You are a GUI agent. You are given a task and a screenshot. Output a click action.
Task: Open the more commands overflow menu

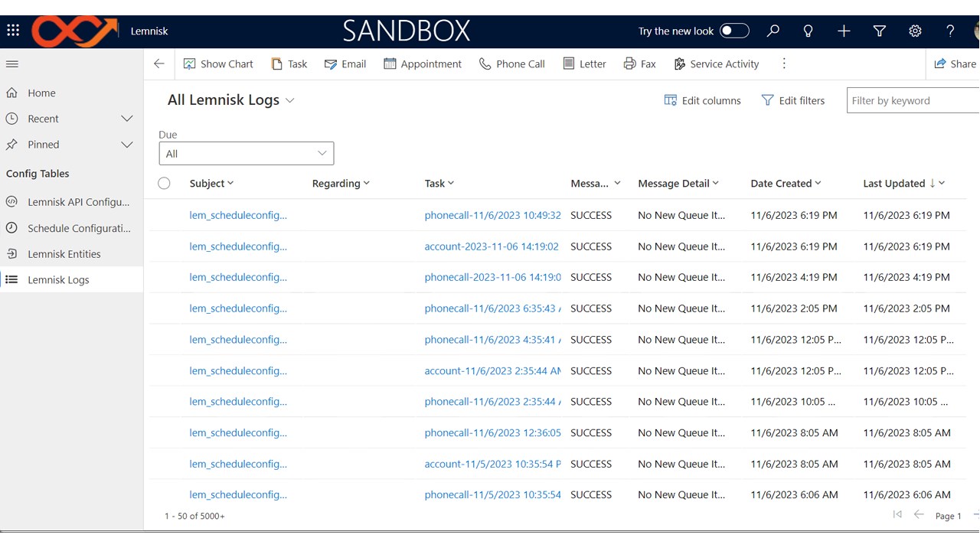tap(784, 64)
